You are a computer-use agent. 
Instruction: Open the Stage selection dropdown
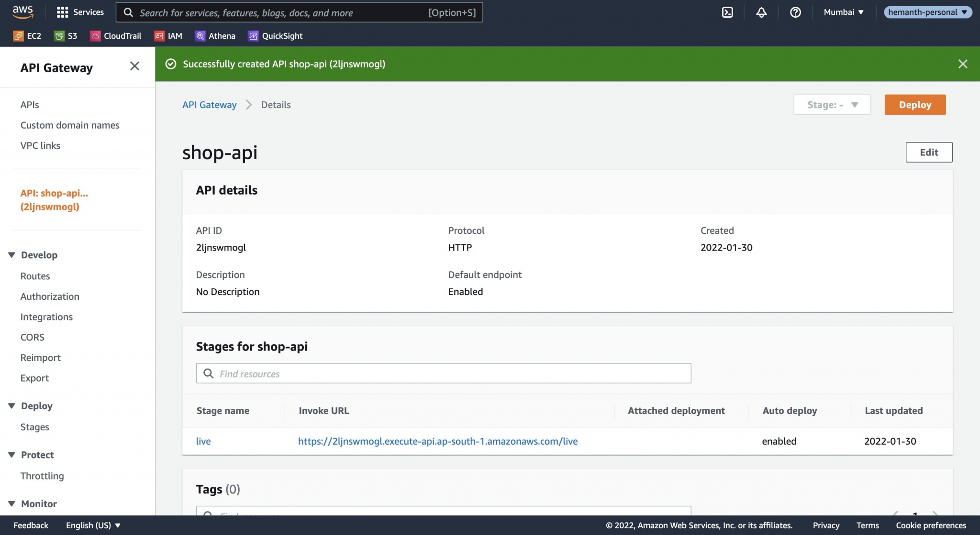click(x=832, y=104)
